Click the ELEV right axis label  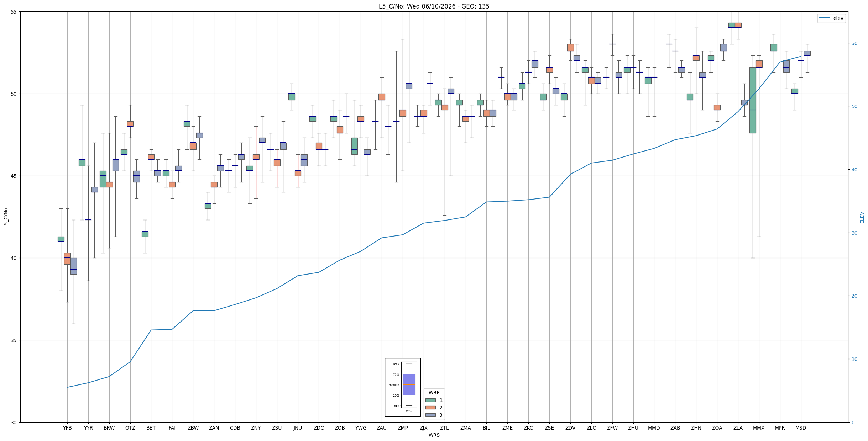[x=862, y=217]
